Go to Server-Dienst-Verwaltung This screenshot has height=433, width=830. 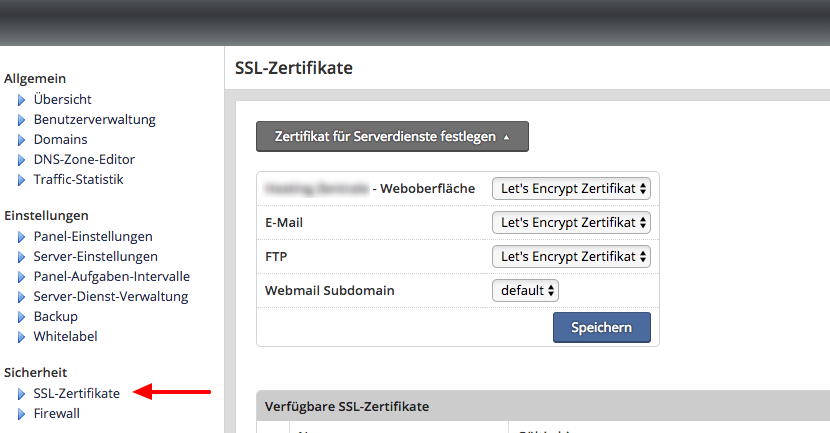point(110,297)
